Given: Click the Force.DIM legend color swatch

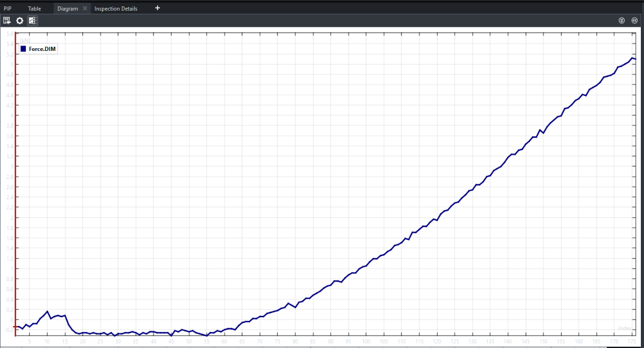Looking at the screenshot, I should coord(23,49).
